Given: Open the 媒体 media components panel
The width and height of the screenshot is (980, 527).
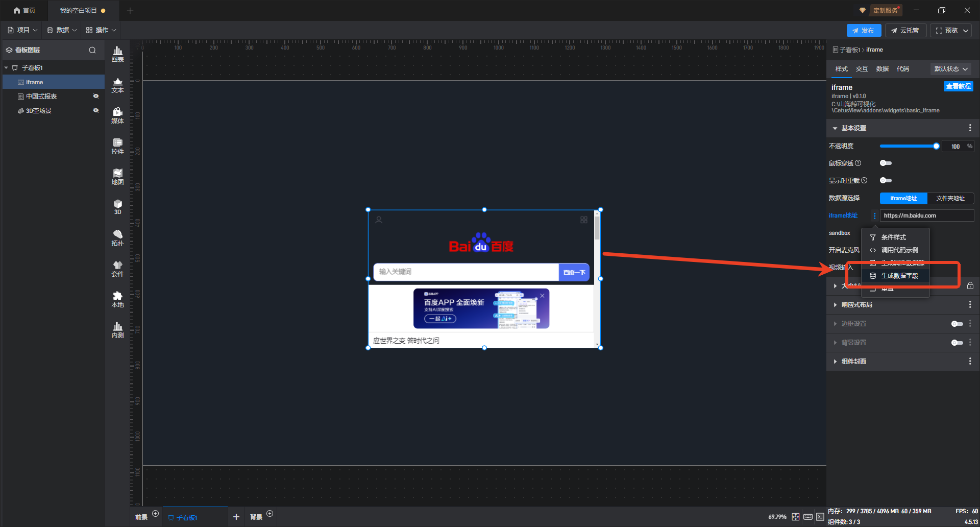Looking at the screenshot, I should (x=117, y=115).
